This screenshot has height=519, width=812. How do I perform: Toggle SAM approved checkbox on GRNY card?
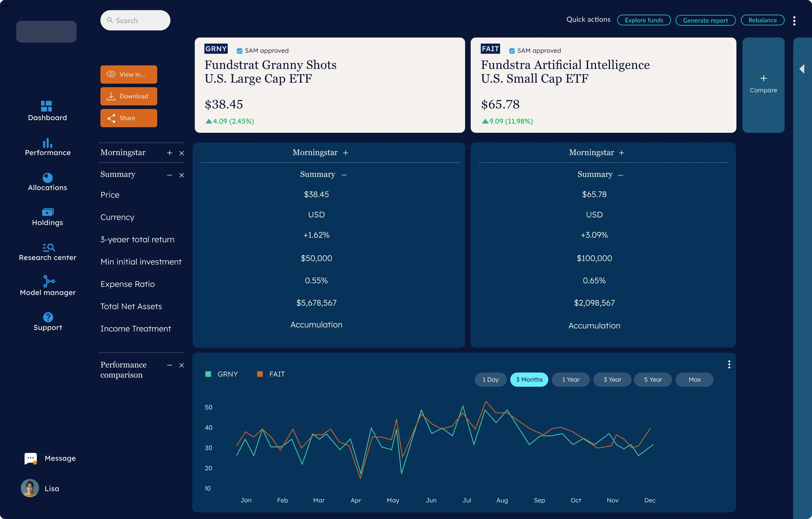click(239, 51)
